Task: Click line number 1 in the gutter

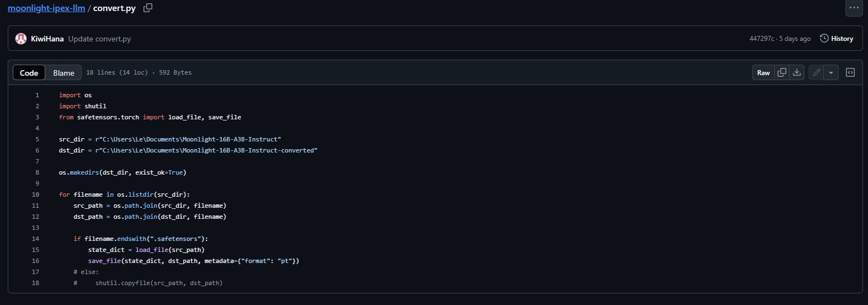Action: pos(37,95)
